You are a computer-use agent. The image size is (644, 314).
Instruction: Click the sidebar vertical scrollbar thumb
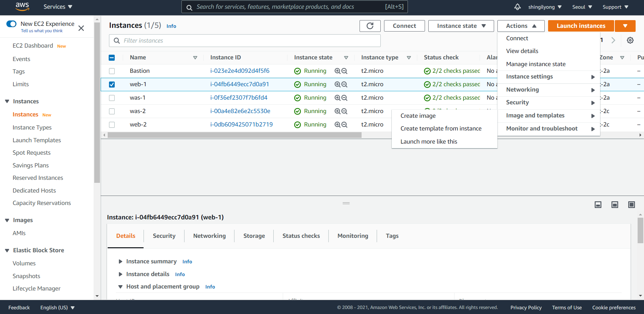coord(97,102)
